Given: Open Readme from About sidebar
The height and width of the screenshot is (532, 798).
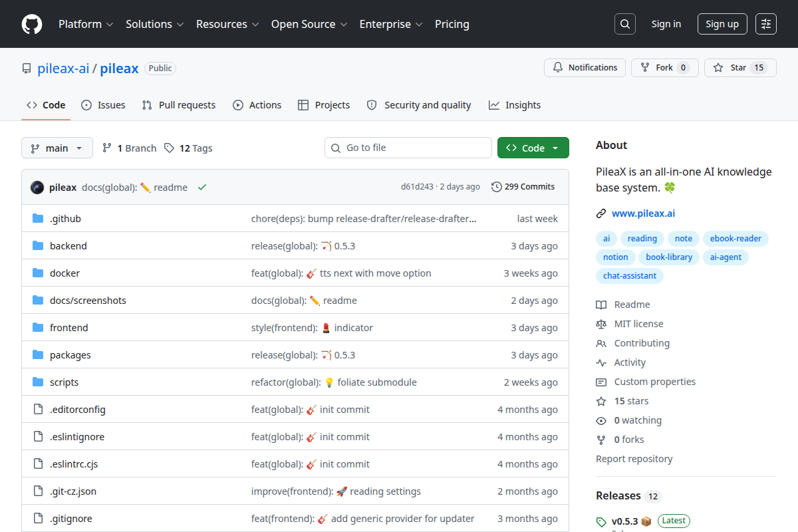Looking at the screenshot, I should coord(623,305).
